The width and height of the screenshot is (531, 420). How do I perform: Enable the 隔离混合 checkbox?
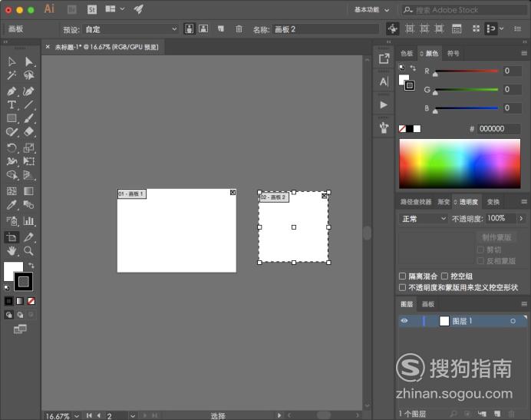(402, 276)
